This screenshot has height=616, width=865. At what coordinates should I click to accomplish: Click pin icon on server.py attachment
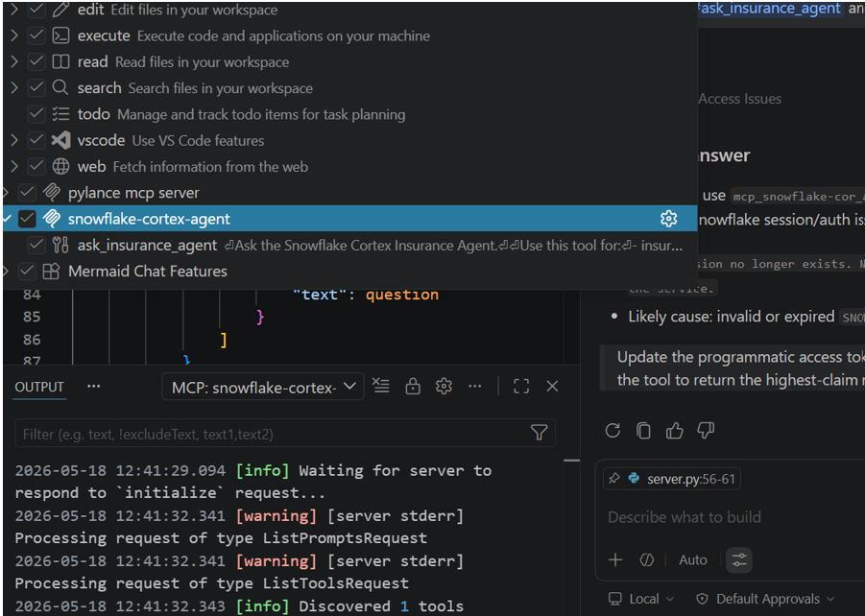click(614, 479)
